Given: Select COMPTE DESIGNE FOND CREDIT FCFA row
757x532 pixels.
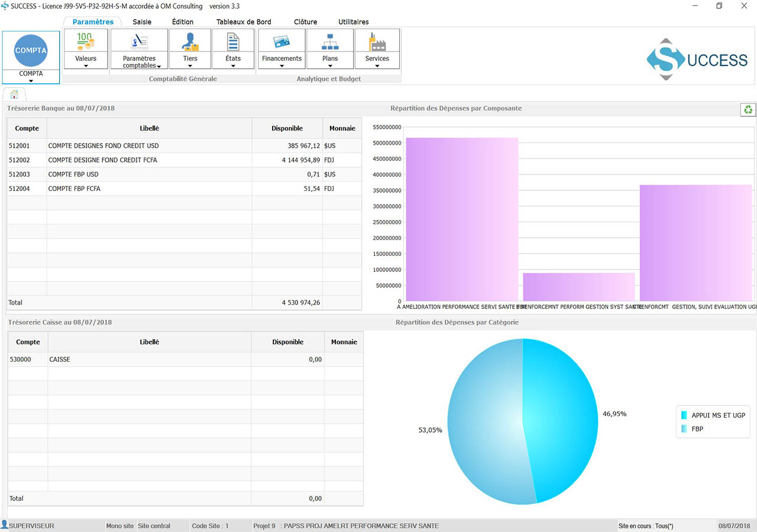Looking at the screenshot, I should pos(185,160).
